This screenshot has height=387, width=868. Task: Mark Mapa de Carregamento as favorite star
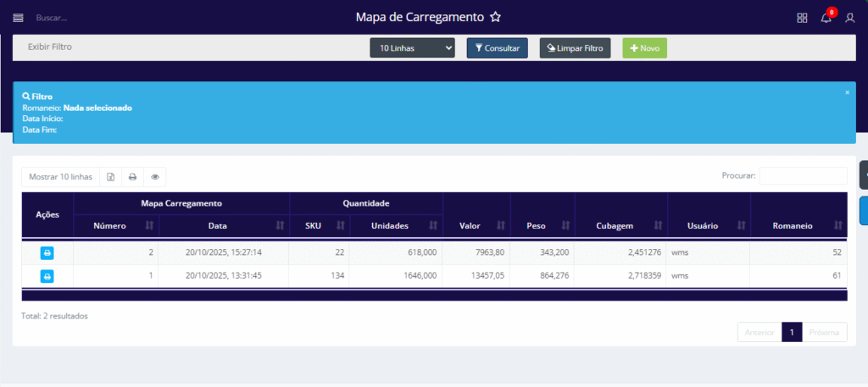[x=496, y=17]
